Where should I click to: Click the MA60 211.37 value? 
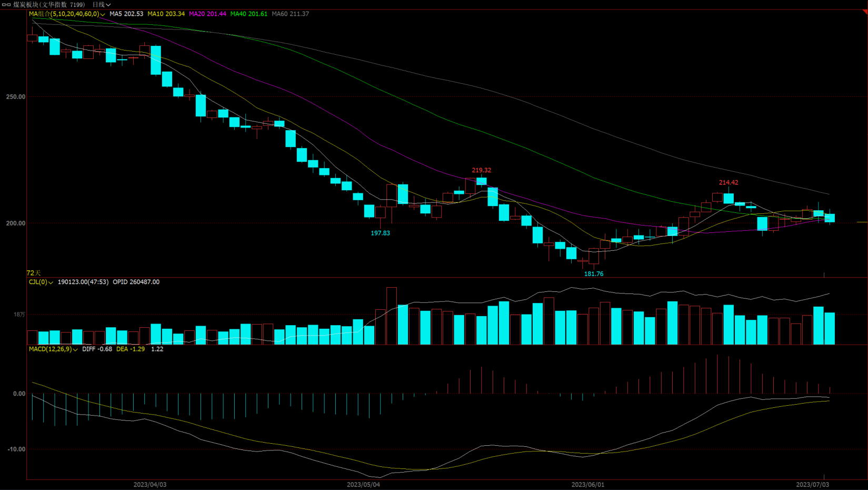tap(291, 14)
